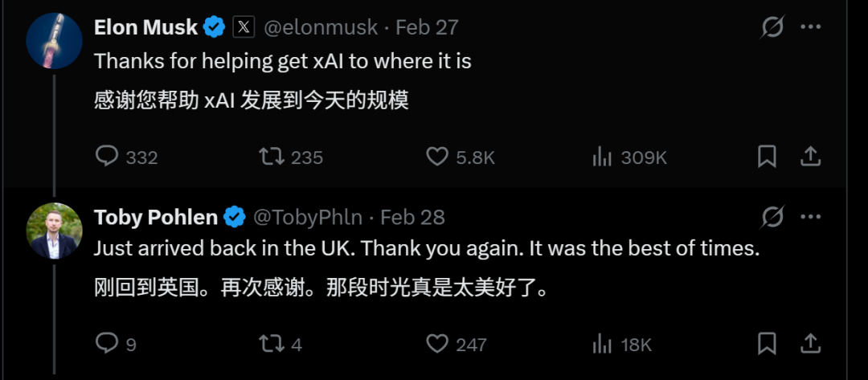The image size is (868, 380).
Task: Open Elon Musk's profile avatar
Action: click(x=55, y=41)
